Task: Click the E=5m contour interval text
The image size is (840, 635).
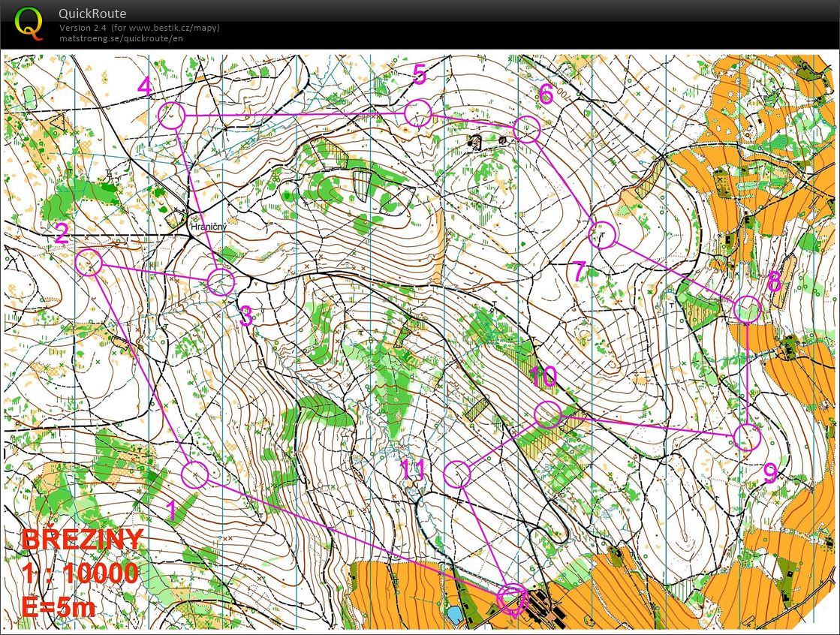Action: [59, 607]
